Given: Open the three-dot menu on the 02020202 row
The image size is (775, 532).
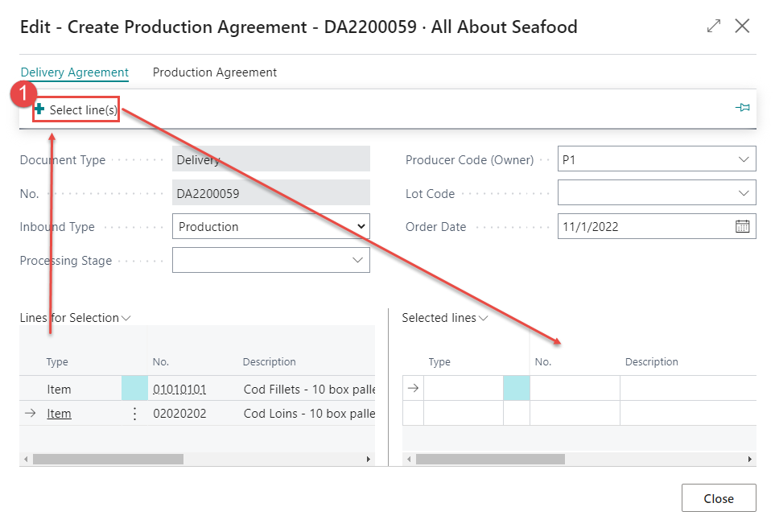Looking at the screenshot, I should tap(135, 414).
